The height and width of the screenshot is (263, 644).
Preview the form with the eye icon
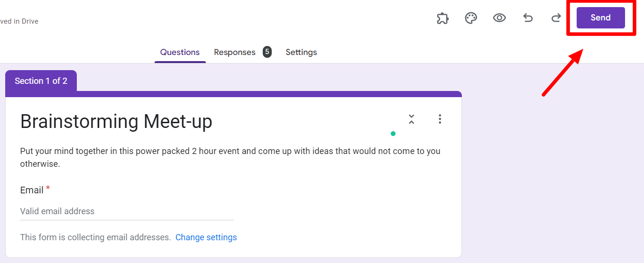click(499, 18)
